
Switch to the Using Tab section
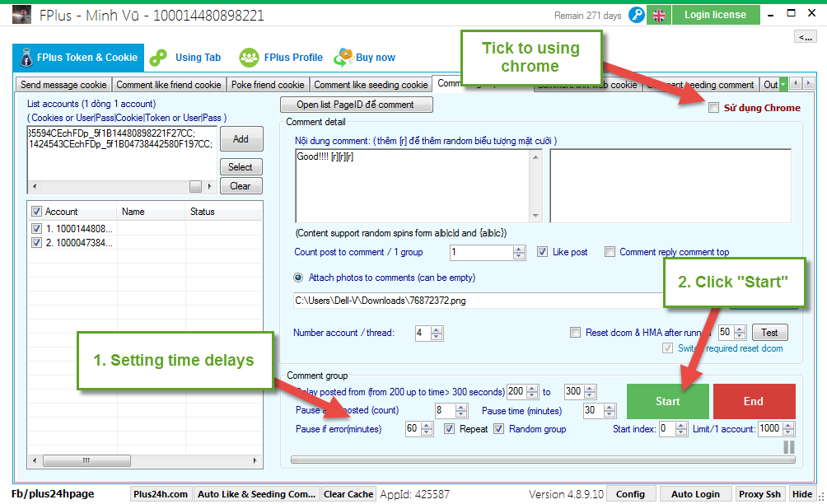[x=185, y=58]
